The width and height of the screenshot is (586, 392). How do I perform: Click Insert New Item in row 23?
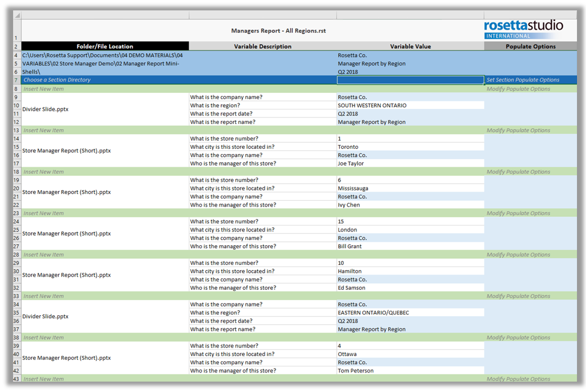coord(43,213)
